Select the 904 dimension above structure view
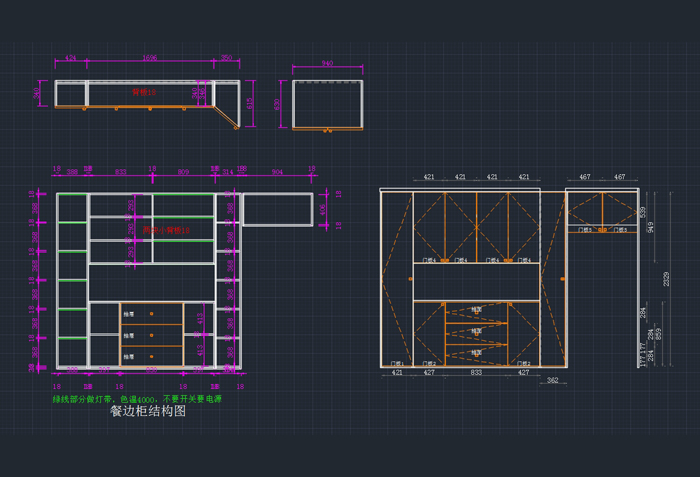 click(277, 172)
